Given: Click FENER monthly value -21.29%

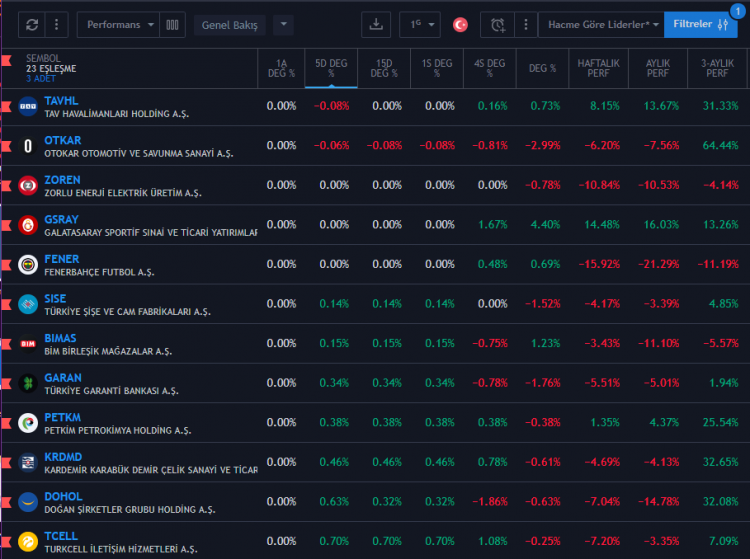Looking at the screenshot, I should tap(659, 264).
